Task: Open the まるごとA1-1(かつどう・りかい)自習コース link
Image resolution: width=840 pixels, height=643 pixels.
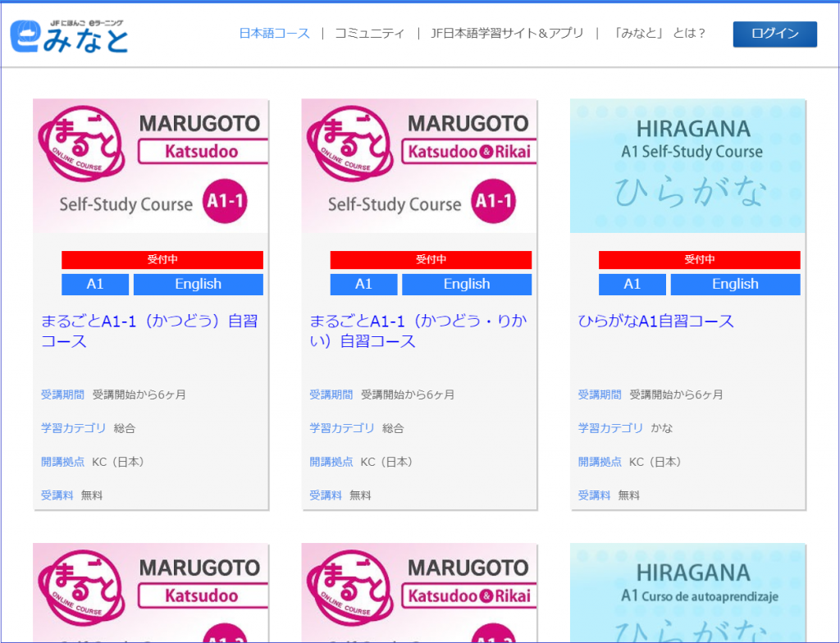Action: [x=418, y=331]
